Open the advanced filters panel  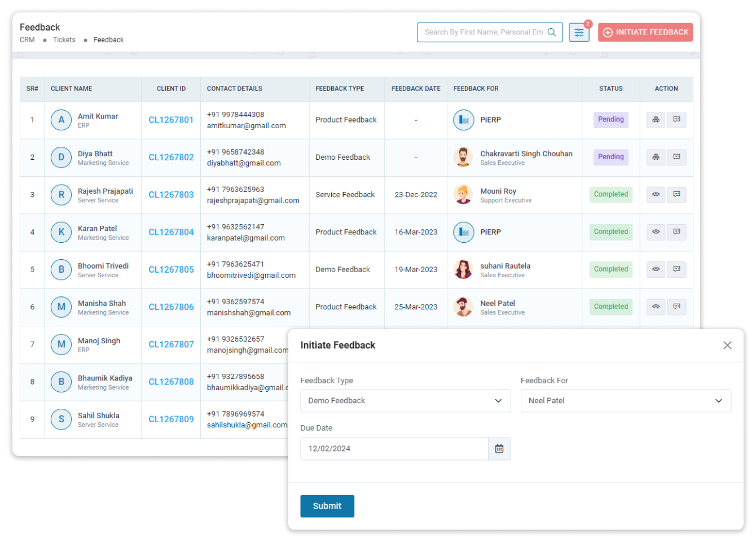(579, 32)
